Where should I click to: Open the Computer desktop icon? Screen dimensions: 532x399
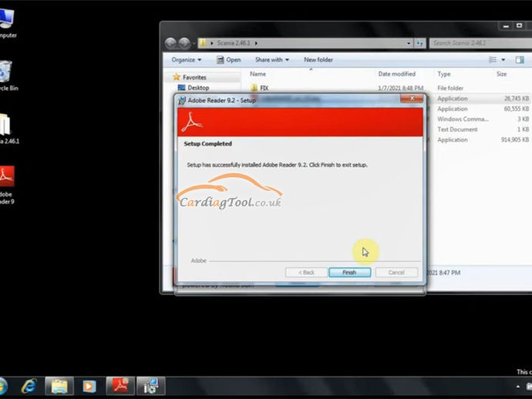[6, 22]
